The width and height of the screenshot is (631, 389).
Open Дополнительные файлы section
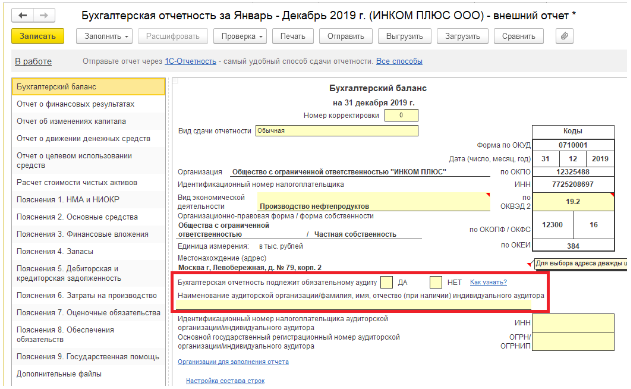[89, 374]
